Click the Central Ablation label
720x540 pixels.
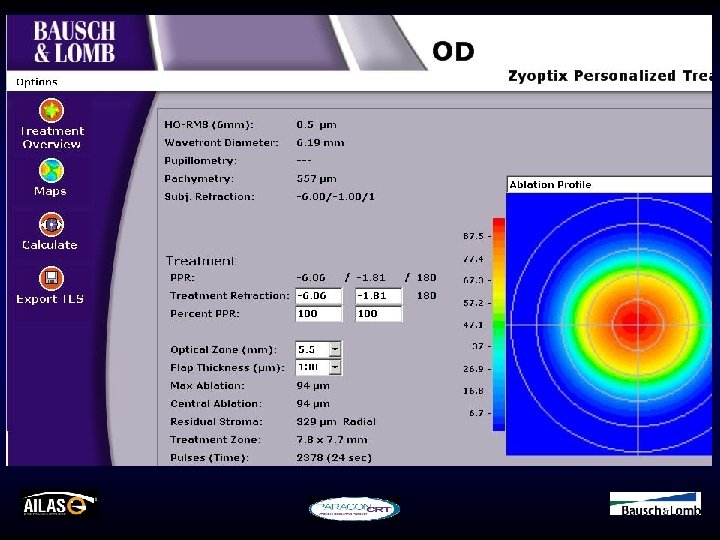[216, 404]
